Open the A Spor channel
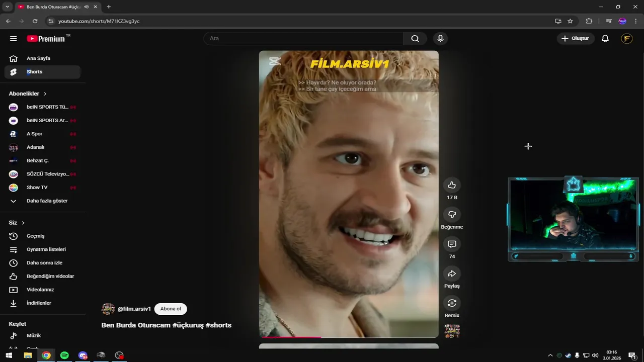The width and height of the screenshot is (644, 362). [x=43, y=134]
